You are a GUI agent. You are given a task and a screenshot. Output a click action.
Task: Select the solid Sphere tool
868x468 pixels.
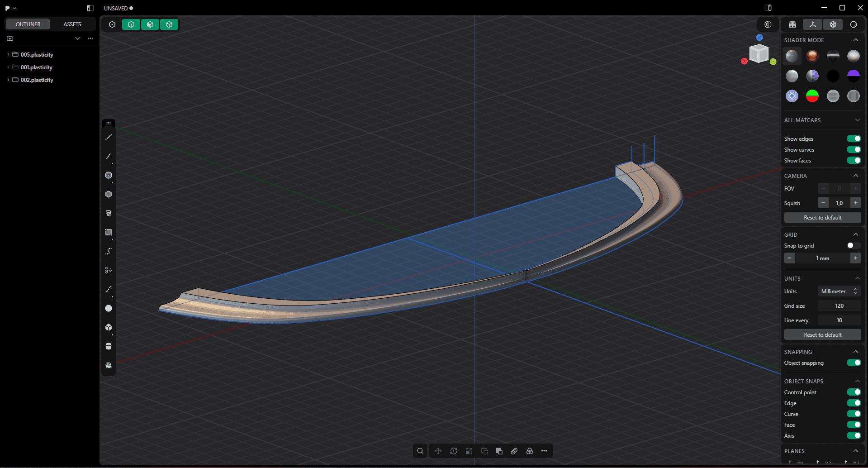click(109, 308)
